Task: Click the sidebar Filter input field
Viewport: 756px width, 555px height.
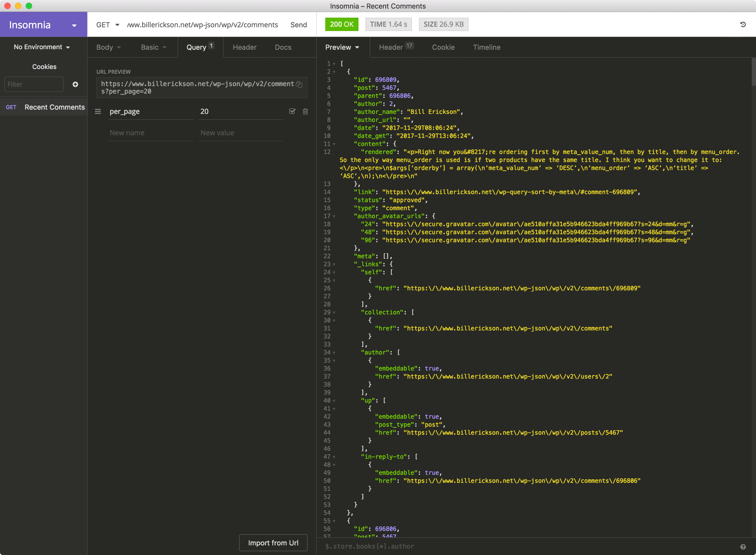Action: click(x=34, y=84)
